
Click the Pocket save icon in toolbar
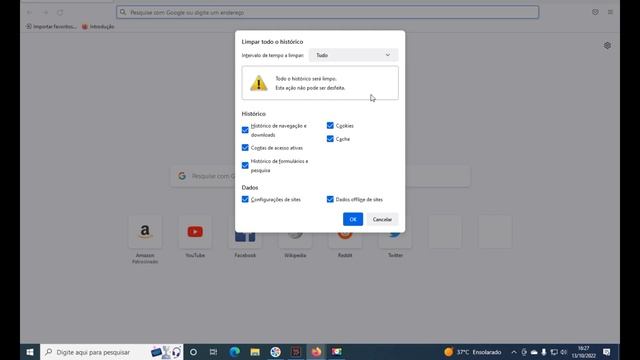(595, 12)
